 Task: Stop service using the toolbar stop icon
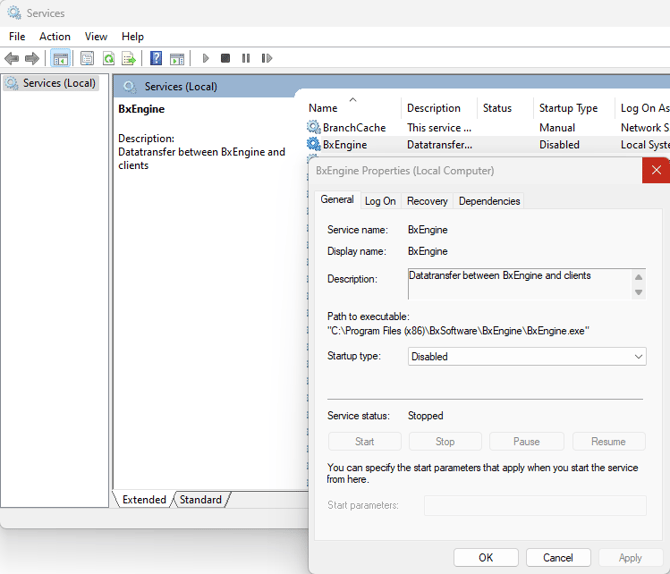tap(226, 58)
